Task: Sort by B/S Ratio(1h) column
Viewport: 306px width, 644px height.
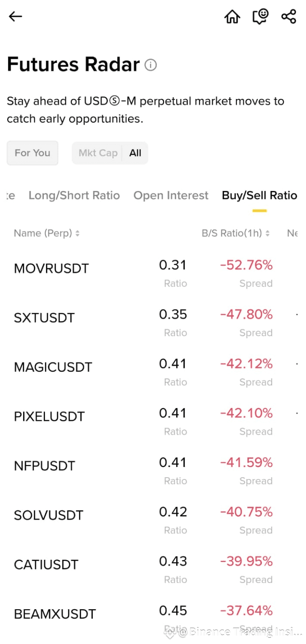Action: 236,233
